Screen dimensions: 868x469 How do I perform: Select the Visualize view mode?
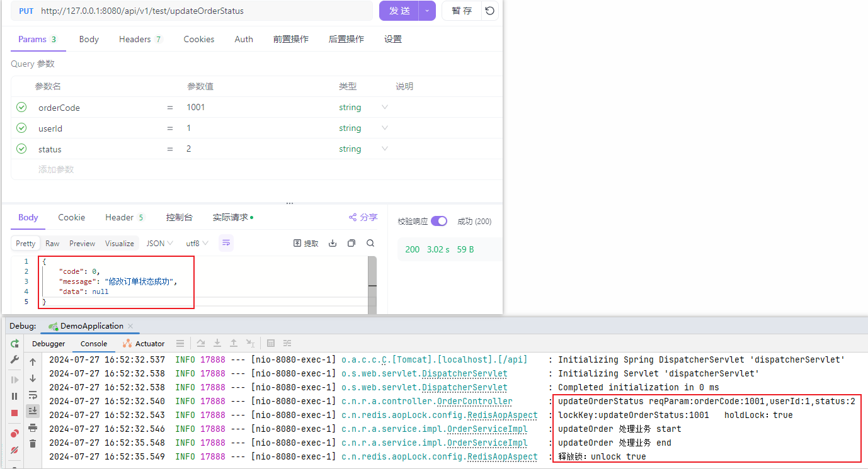pyautogui.click(x=120, y=243)
